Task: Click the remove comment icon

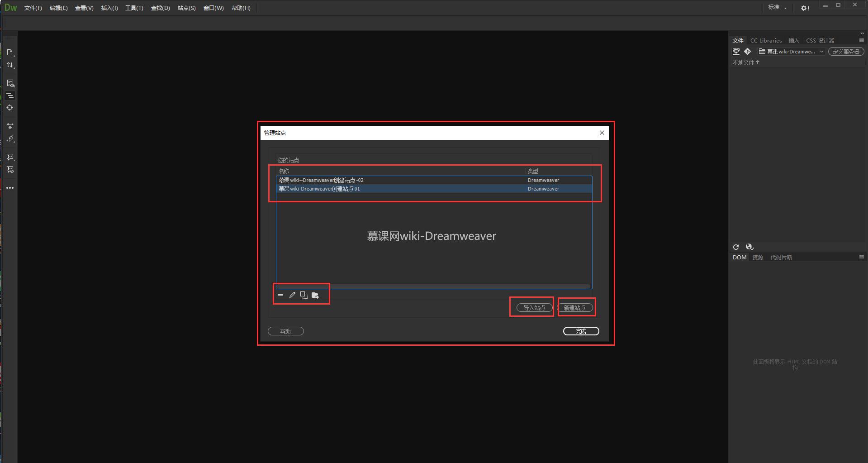Action: coord(10,170)
